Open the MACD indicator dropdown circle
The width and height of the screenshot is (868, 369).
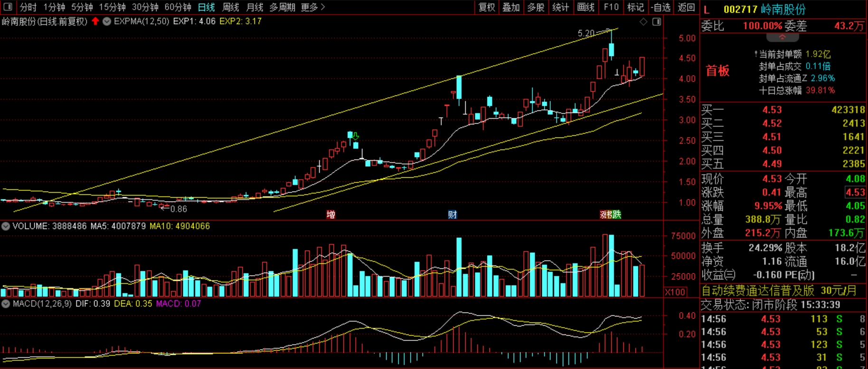click(6, 304)
